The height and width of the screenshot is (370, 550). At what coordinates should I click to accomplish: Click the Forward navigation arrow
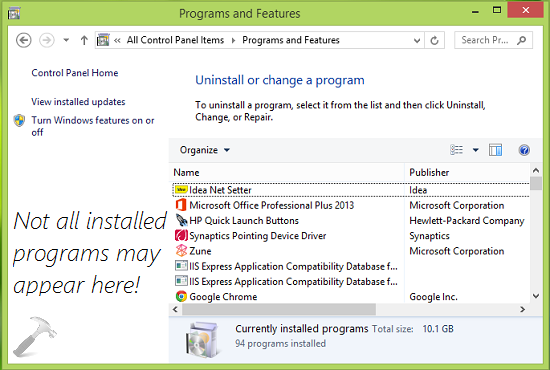(47, 40)
